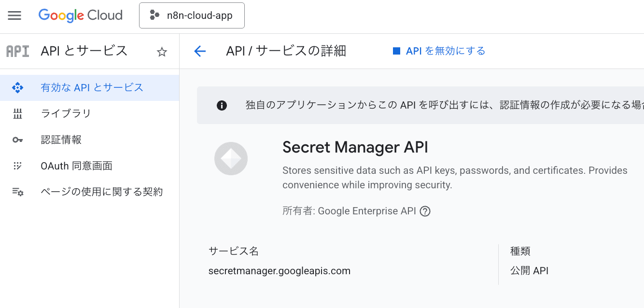Open the main navigation hamburger menu
644x308 pixels.
point(14,15)
